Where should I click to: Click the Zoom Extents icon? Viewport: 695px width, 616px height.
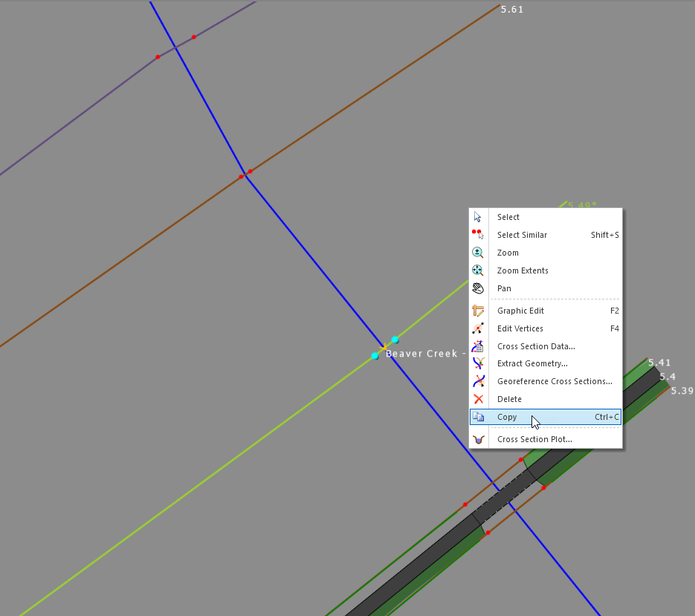(x=478, y=270)
